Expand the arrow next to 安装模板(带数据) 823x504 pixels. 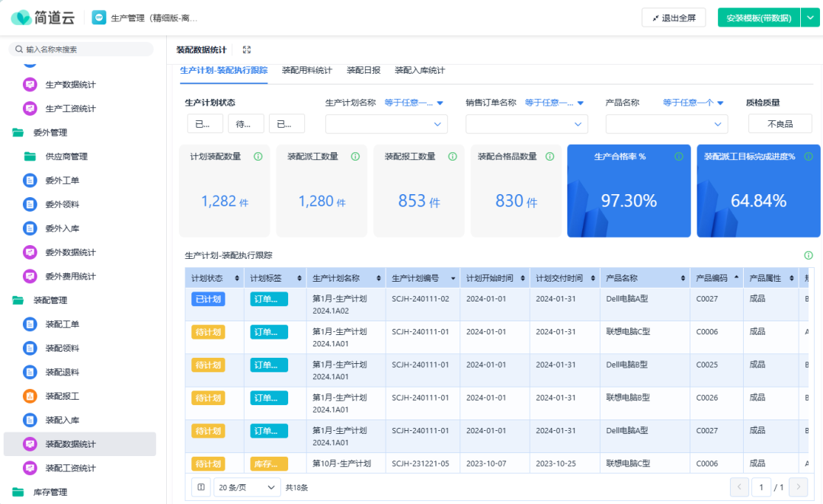coord(810,18)
